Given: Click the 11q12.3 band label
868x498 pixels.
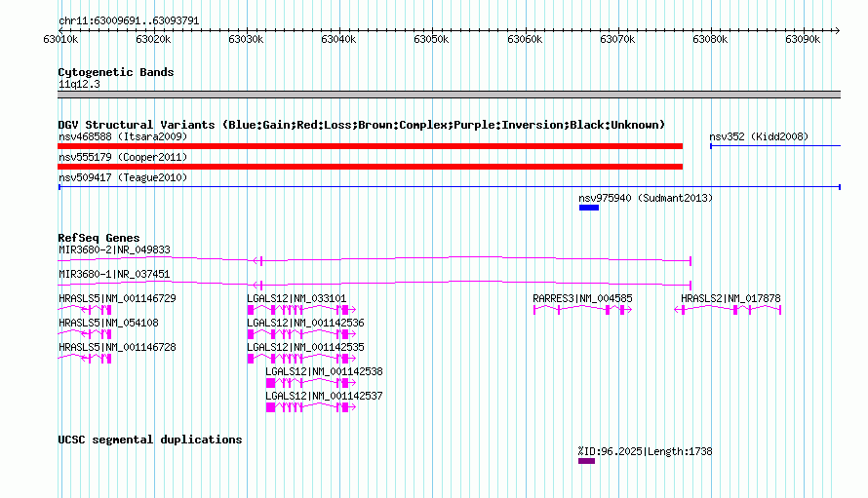Looking at the screenshot, I should [79, 84].
